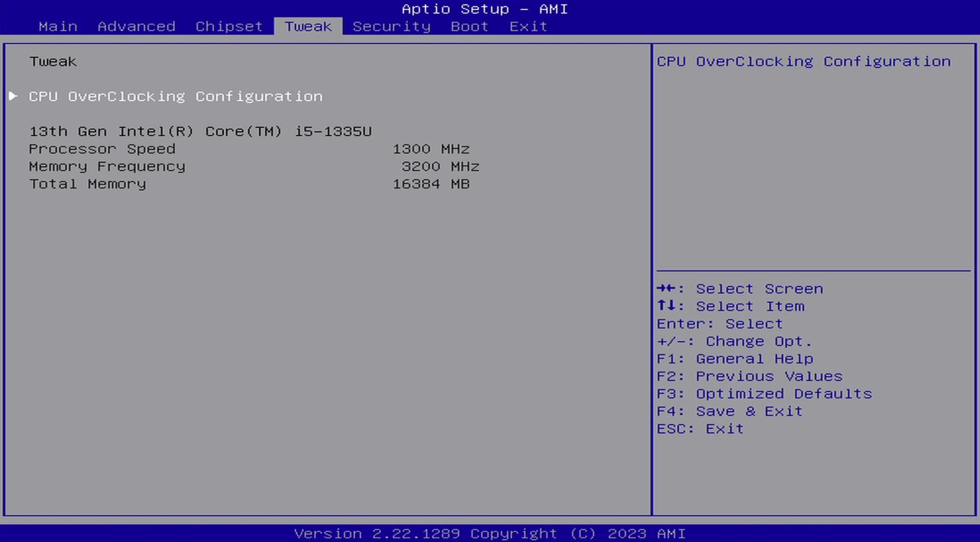Open CPU OverClocking Configuration submenu entry

pyautogui.click(x=176, y=97)
